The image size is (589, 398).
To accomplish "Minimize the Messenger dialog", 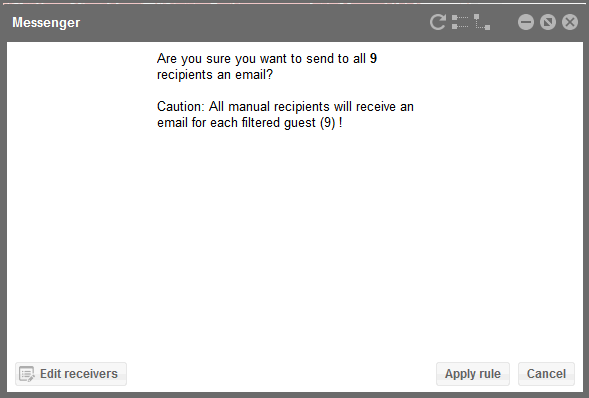I will pos(526,22).
